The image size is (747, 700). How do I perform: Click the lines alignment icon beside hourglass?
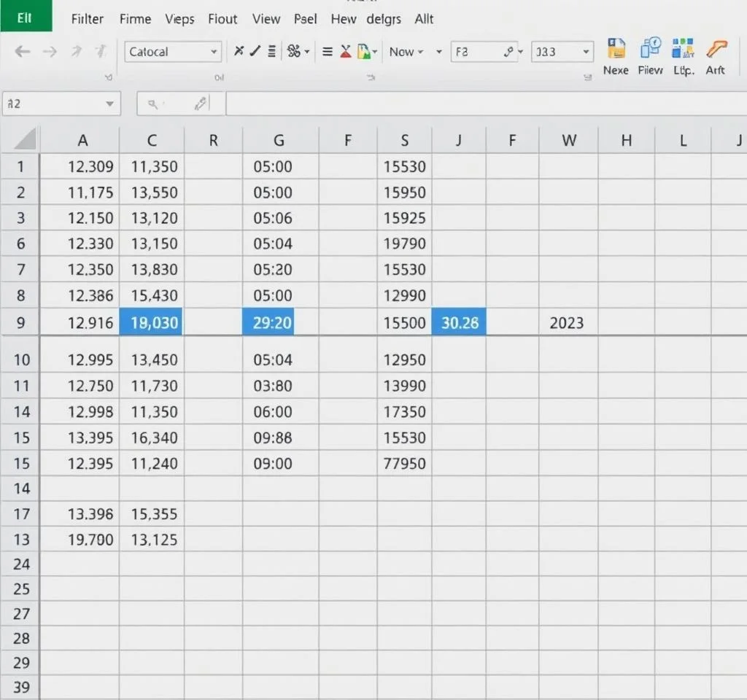tap(328, 52)
